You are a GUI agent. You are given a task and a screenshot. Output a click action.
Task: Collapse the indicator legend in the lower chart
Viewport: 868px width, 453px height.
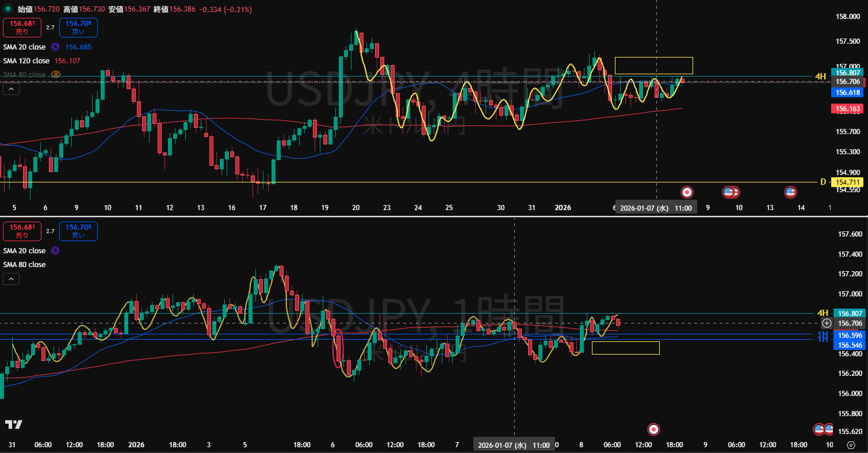click(x=12, y=279)
